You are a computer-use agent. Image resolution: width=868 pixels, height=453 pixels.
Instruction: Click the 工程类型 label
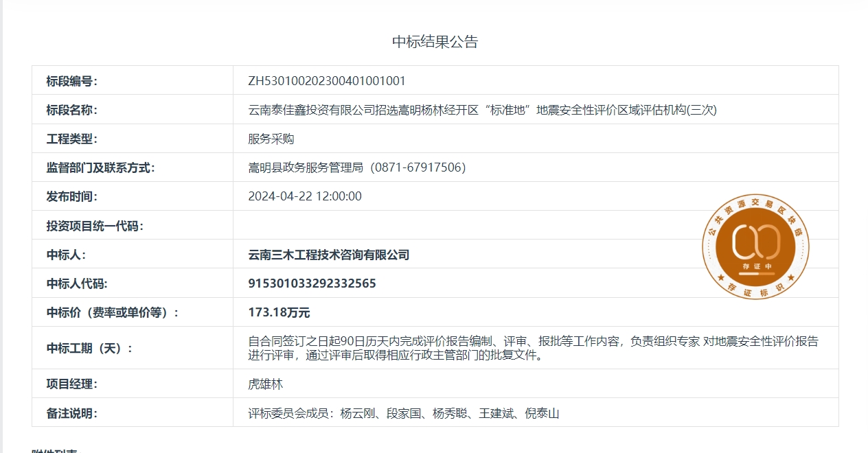pyautogui.click(x=72, y=139)
